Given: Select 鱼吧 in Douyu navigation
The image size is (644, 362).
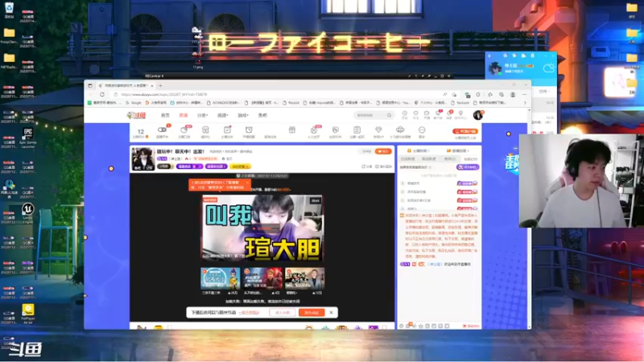Looking at the screenshot, I should tap(262, 115).
